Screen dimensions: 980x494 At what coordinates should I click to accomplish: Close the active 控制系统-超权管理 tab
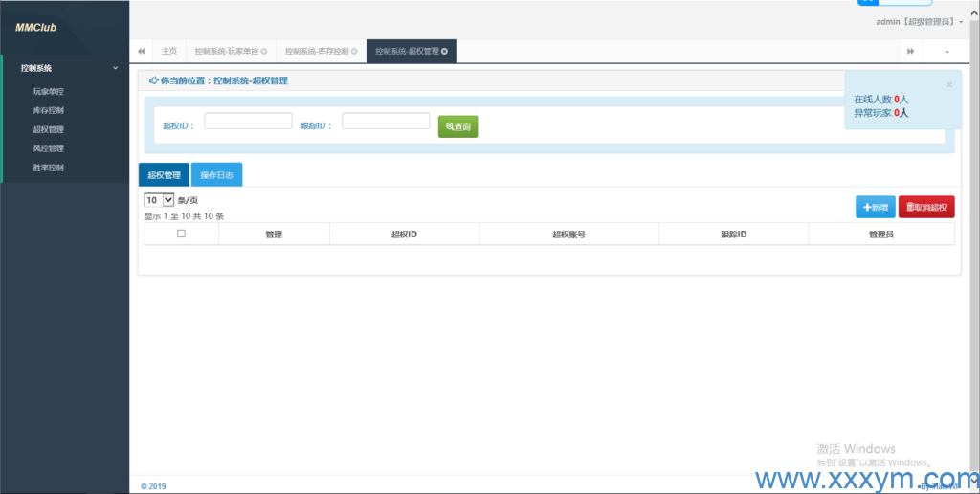click(444, 51)
